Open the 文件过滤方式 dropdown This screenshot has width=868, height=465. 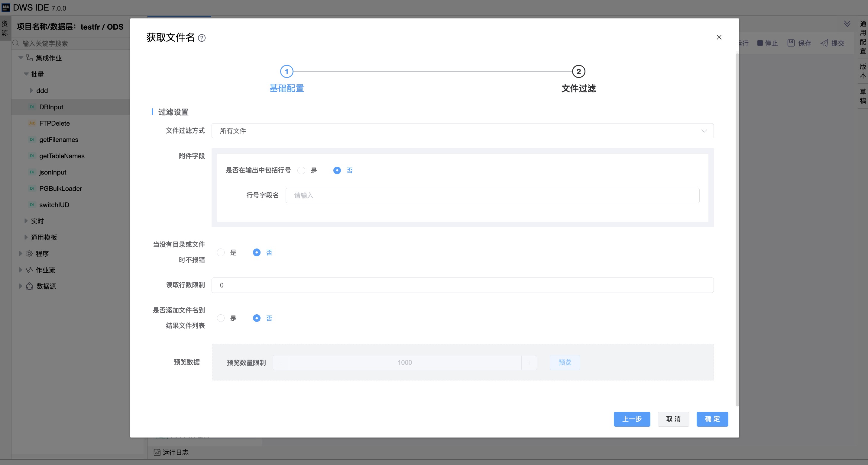pos(462,131)
